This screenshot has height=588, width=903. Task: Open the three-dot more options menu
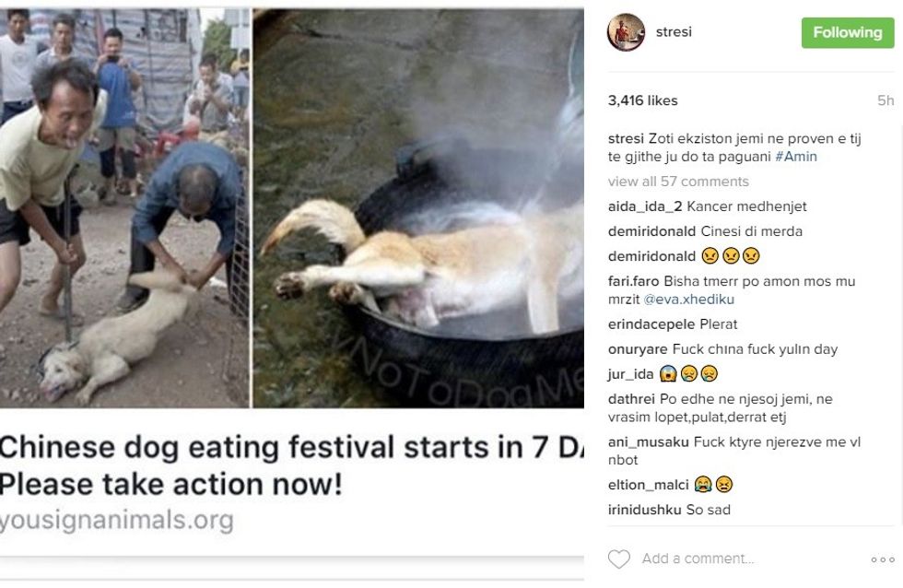tap(882, 559)
